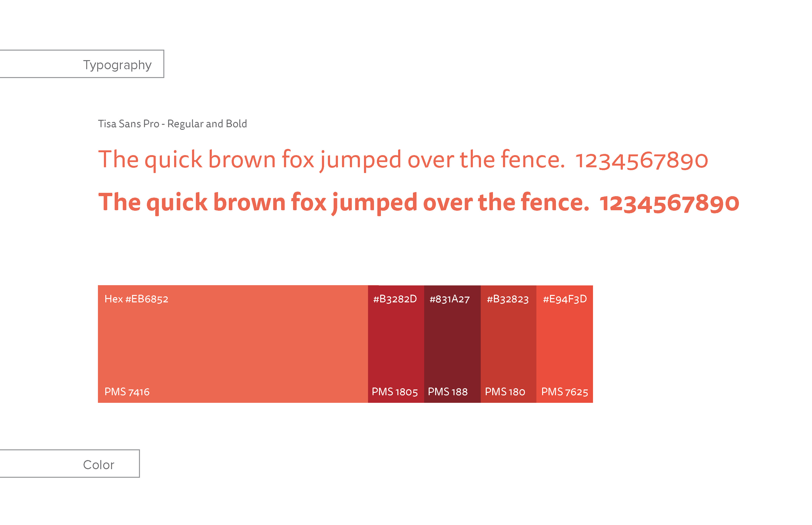The image size is (812, 525).
Task: Select the dark maroon #831A27 swatch
Action: click(x=452, y=344)
